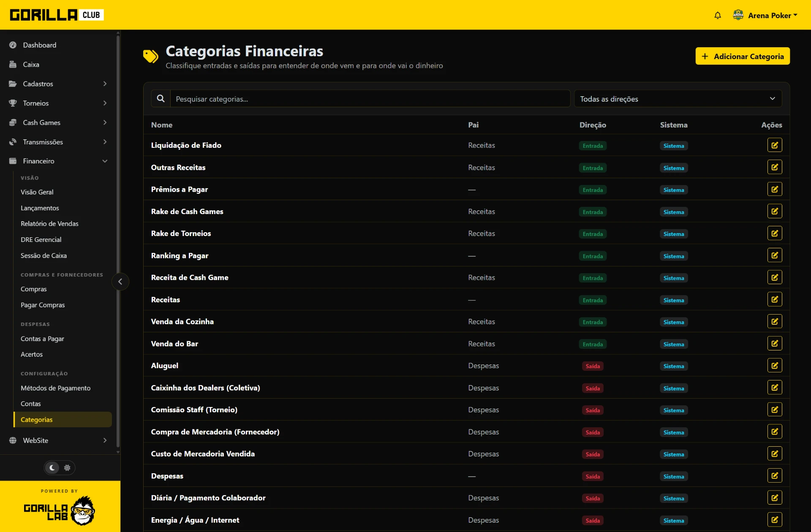This screenshot has width=811, height=532.
Task: Expand the Cadastros menu
Action: click(58, 84)
